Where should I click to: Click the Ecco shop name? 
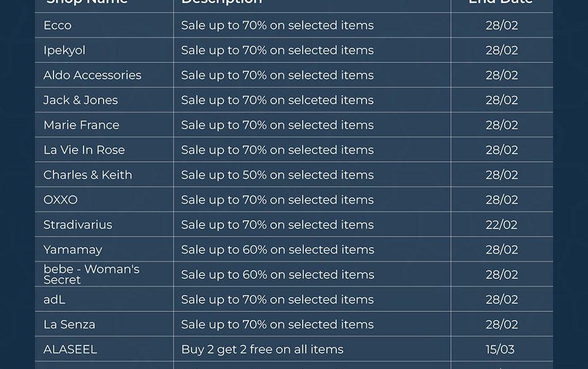click(58, 25)
